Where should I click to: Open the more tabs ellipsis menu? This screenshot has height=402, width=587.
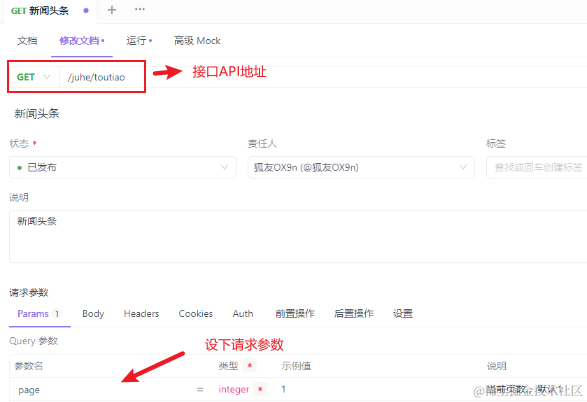(140, 9)
